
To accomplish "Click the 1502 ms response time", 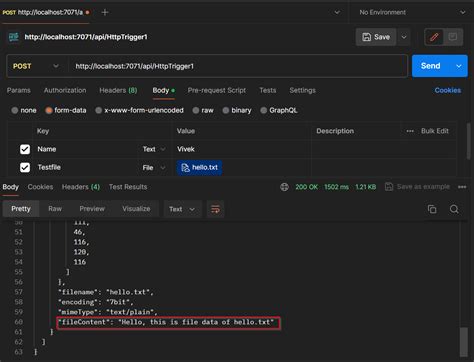I will pyautogui.click(x=336, y=187).
